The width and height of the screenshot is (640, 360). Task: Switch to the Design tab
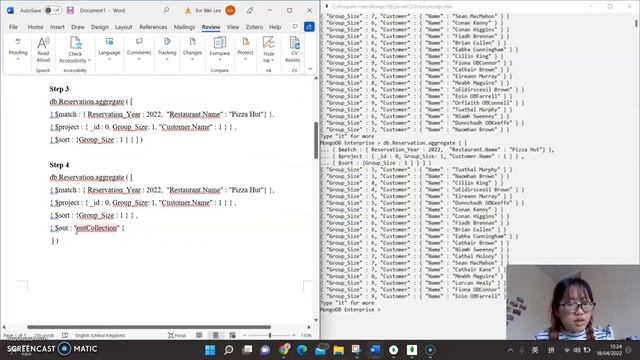pyautogui.click(x=100, y=27)
